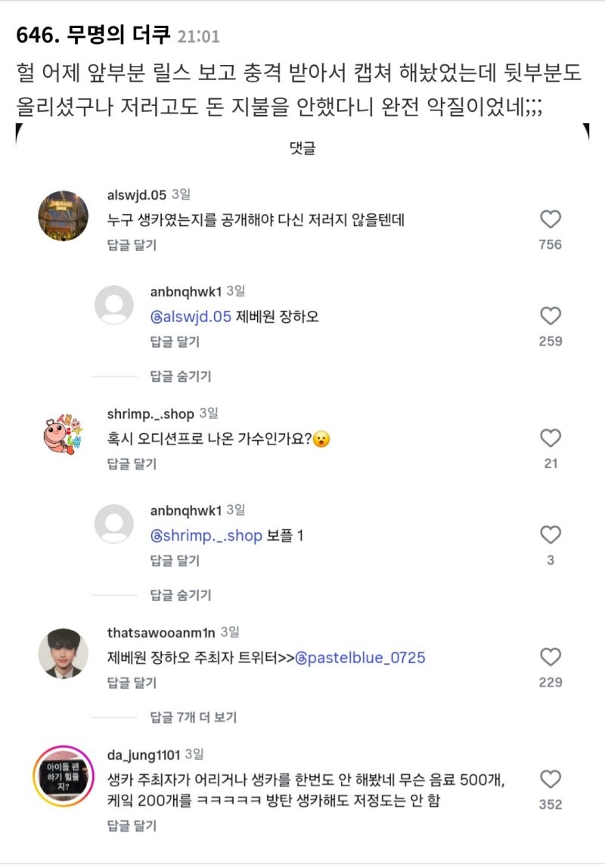Open the @pastelblue_0725 mention link

[x=360, y=658]
